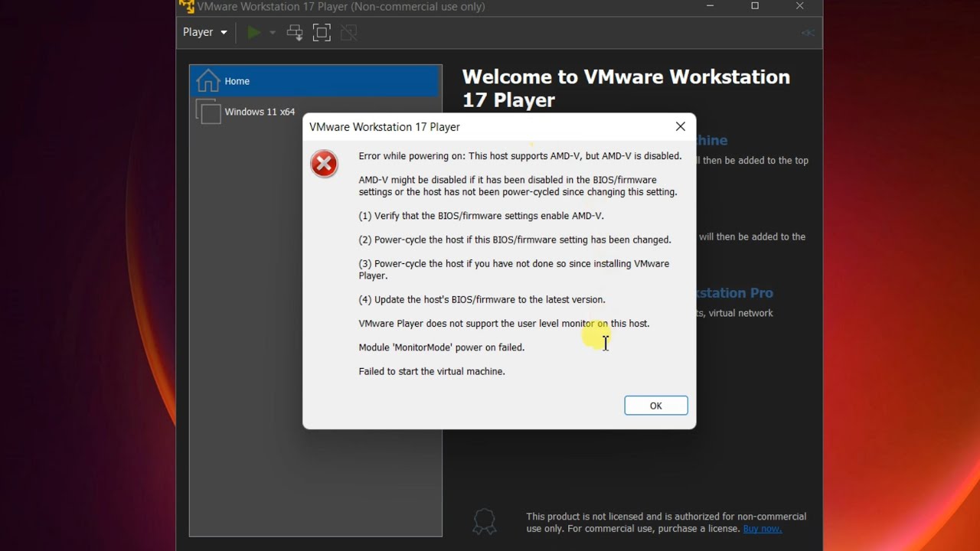Image resolution: width=980 pixels, height=551 pixels.
Task: Click 'Module MonitorMode power on failed' text
Action: pyautogui.click(x=442, y=347)
